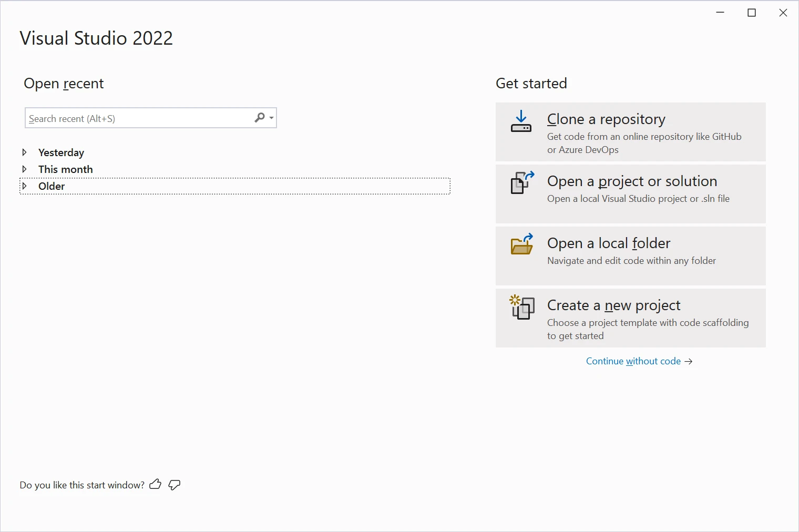The image size is (799, 532).
Task: Minimize the Visual Studio start window
Action: [x=720, y=13]
